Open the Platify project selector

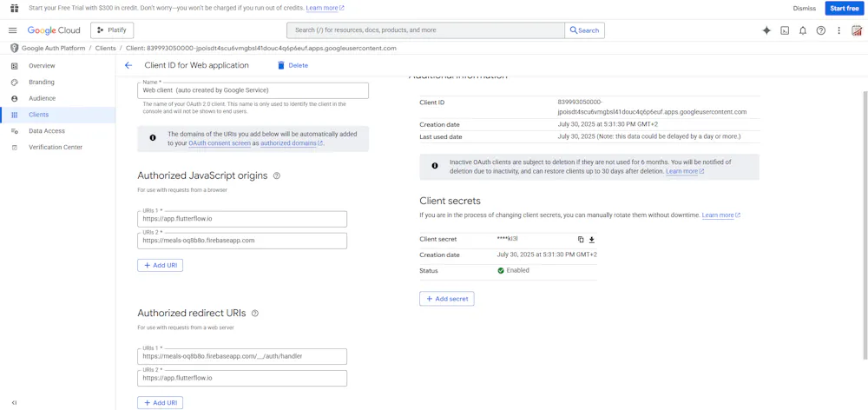tap(112, 30)
